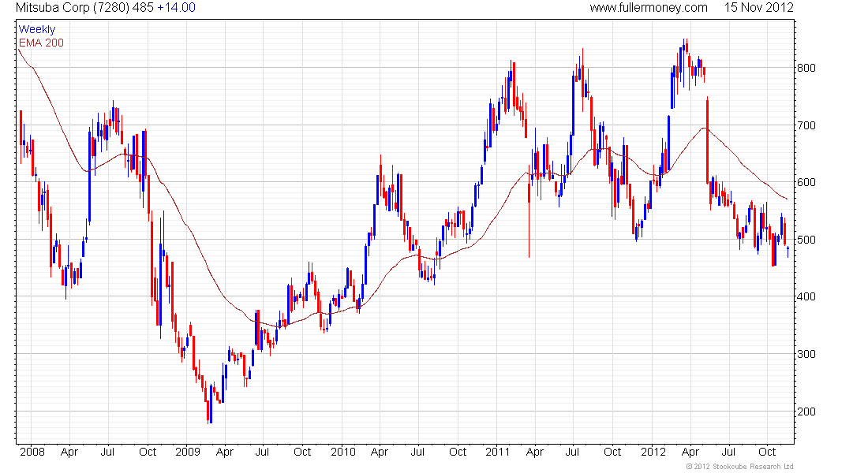
Task: Click the 200 price axis label
Action: [806, 412]
